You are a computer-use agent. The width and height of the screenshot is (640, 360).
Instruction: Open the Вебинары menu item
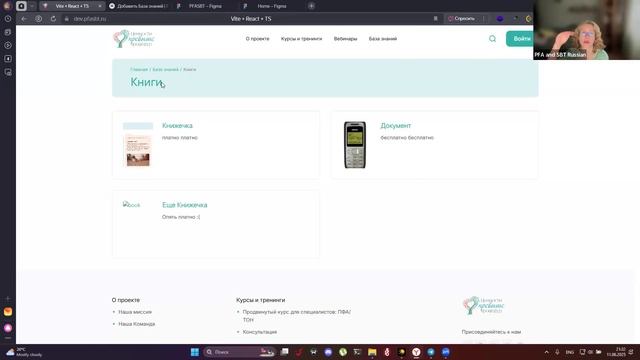[345, 39]
